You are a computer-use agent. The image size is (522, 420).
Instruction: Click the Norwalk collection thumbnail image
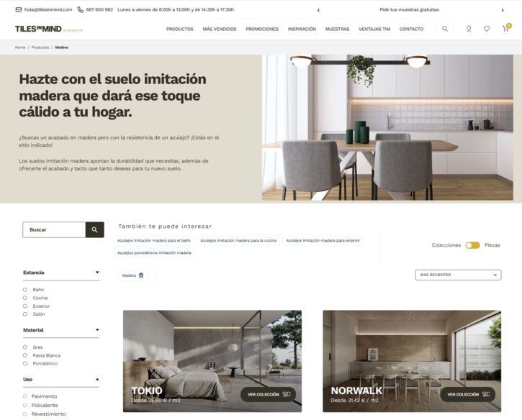[411, 345]
